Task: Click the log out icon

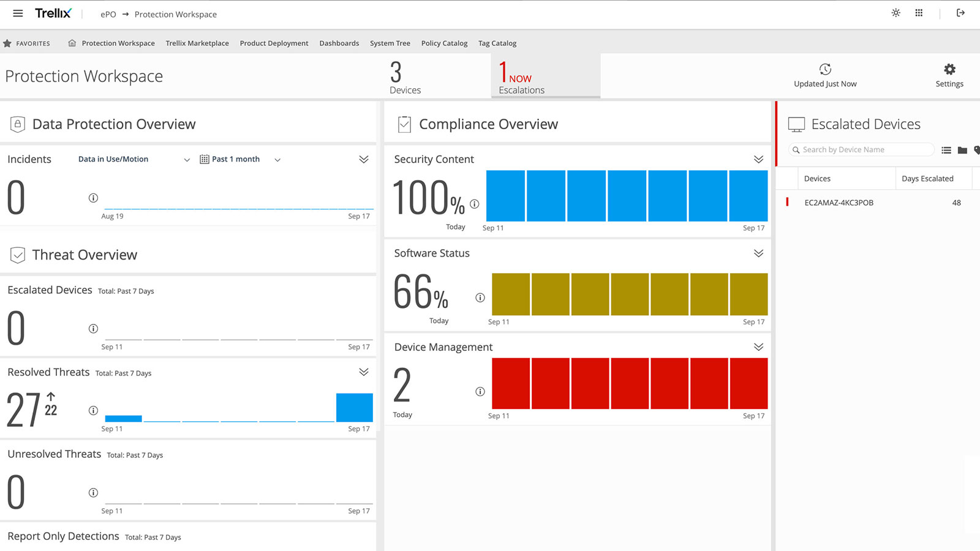Action: tap(960, 13)
